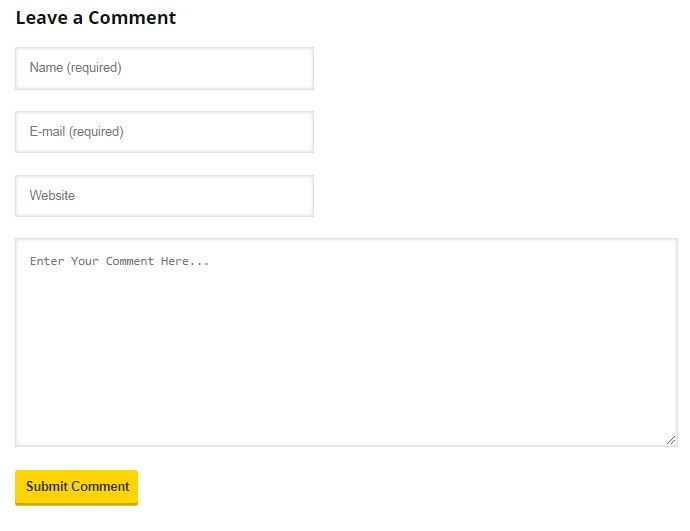Click empty area inside the Name box

click(220, 68)
